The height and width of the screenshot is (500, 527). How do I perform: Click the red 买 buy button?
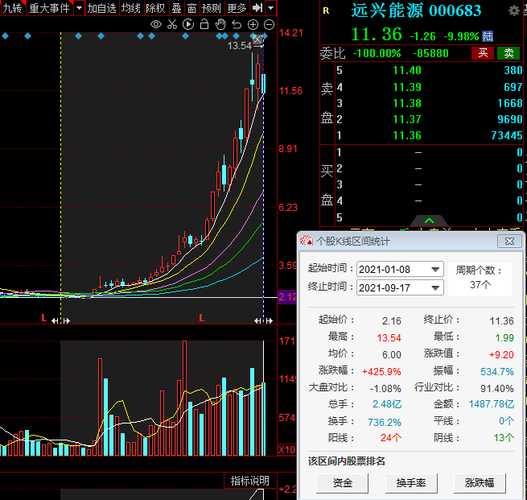483,53
